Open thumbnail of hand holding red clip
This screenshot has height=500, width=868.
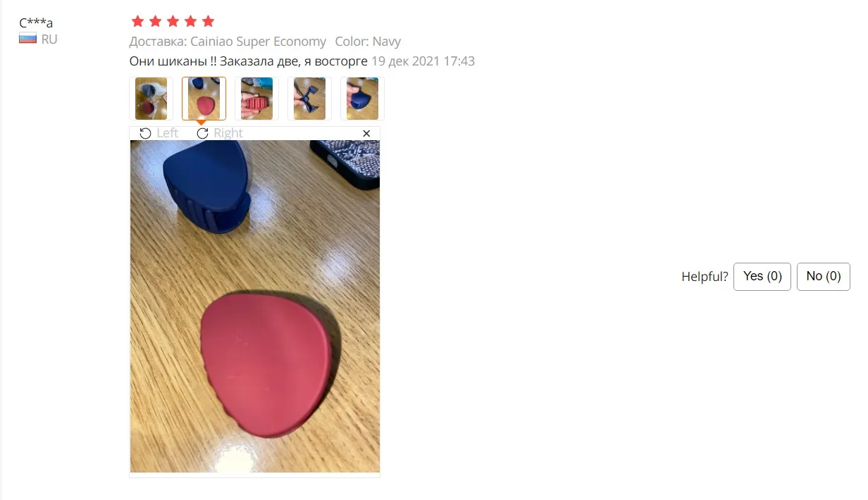256,99
